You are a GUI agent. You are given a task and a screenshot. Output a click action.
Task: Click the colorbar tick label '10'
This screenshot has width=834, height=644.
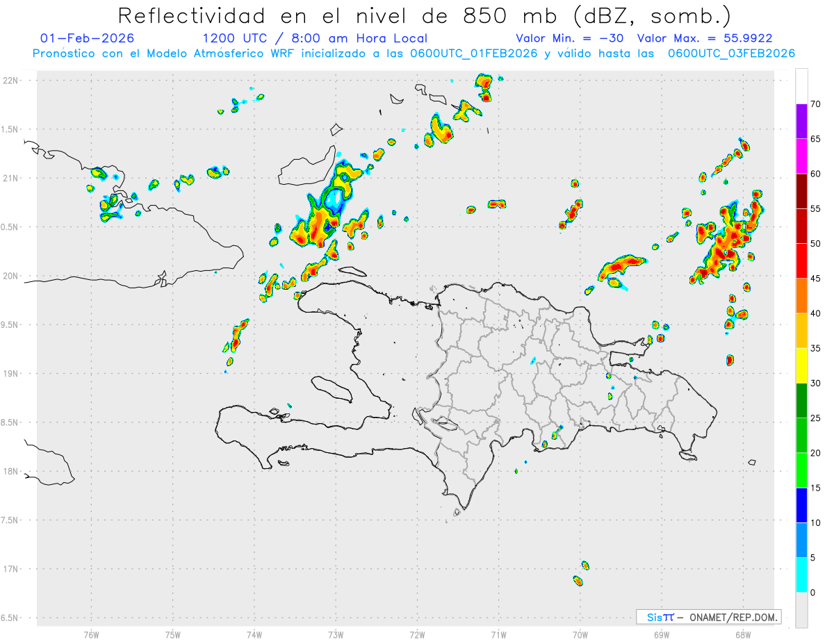[815, 523]
